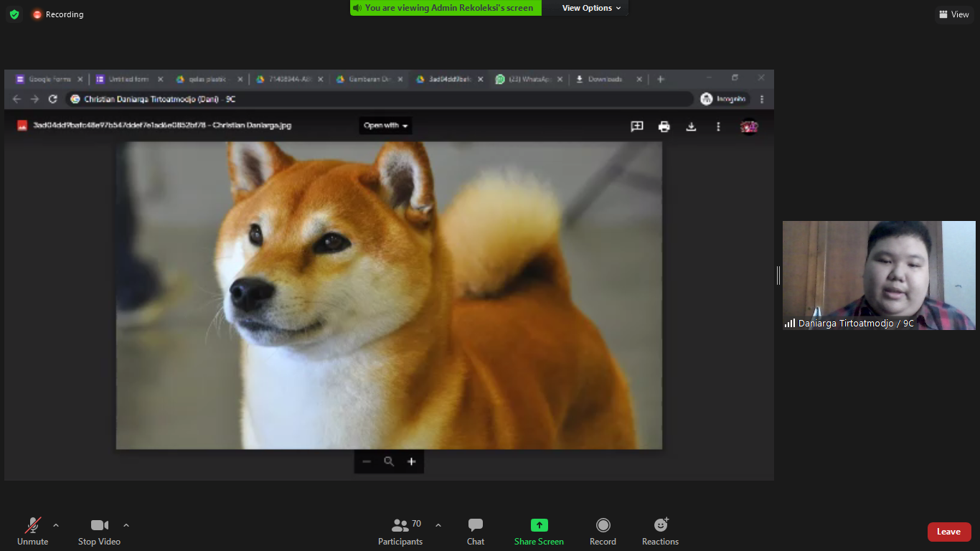
Task: Click the green encryption shield icon
Action: [14, 14]
